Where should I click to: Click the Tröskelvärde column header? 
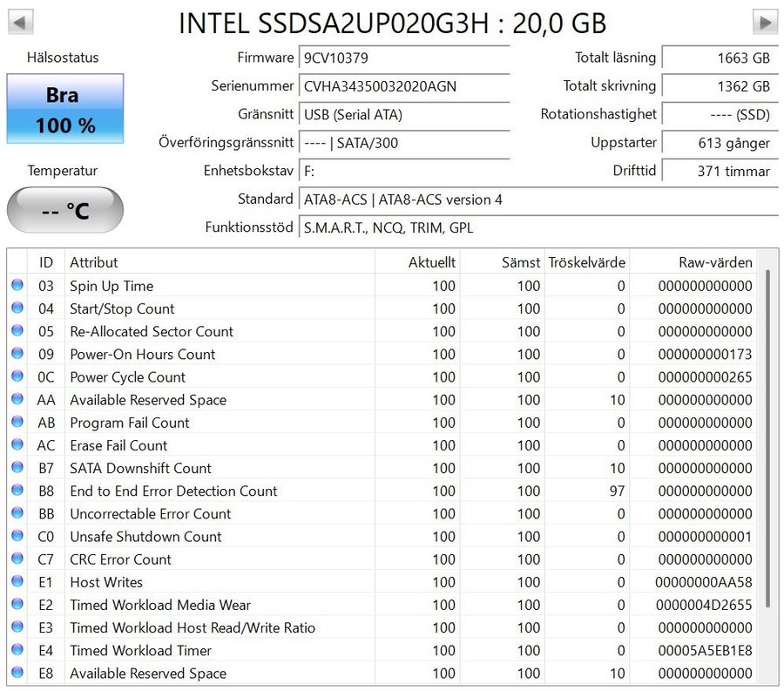click(586, 262)
